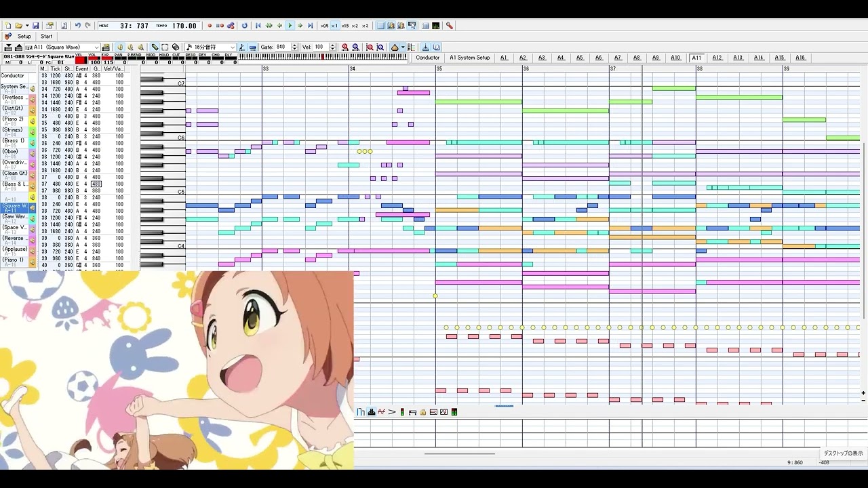Open the Start menu item
Screen dimensions: 868x488
[46, 37]
